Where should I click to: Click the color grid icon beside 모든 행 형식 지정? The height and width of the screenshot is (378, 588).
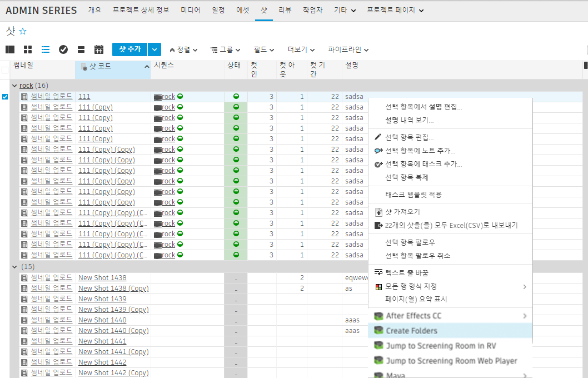(x=378, y=287)
